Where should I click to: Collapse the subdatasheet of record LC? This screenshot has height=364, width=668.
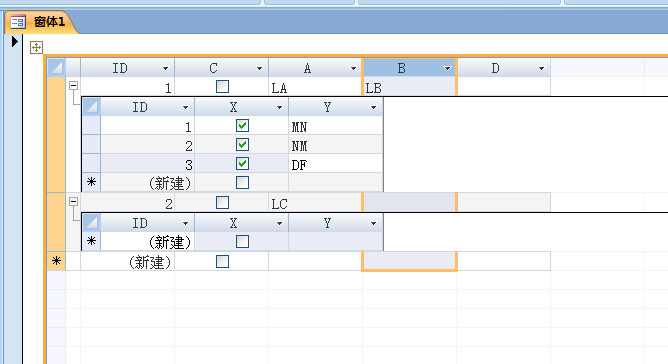(x=73, y=202)
